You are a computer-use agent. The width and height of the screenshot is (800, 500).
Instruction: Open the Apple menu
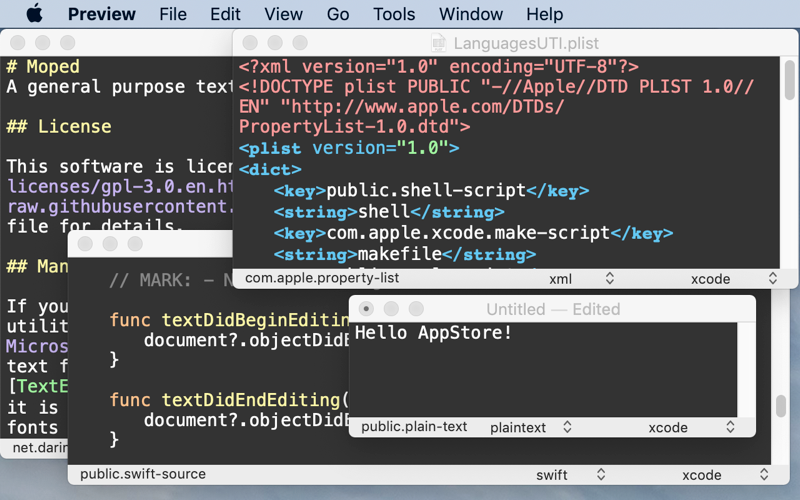click(x=34, y=14)
